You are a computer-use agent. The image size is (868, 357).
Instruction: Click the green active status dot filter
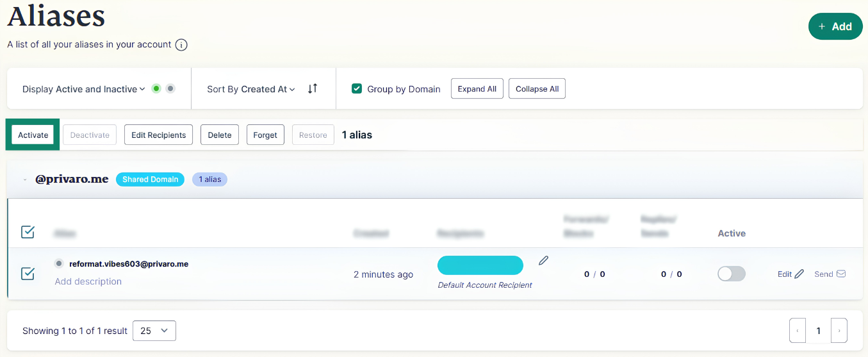156,88
